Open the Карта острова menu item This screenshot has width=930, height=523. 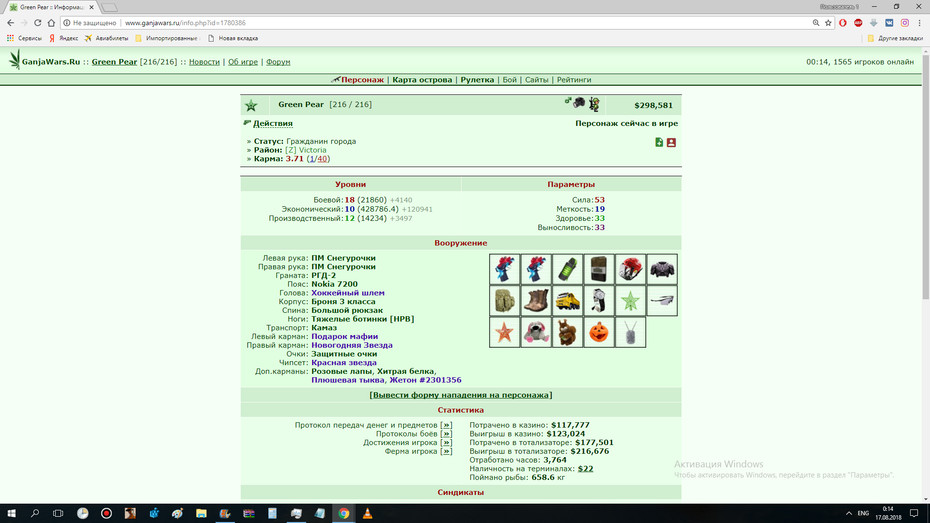pyautogui.click(x=422, y=79)
